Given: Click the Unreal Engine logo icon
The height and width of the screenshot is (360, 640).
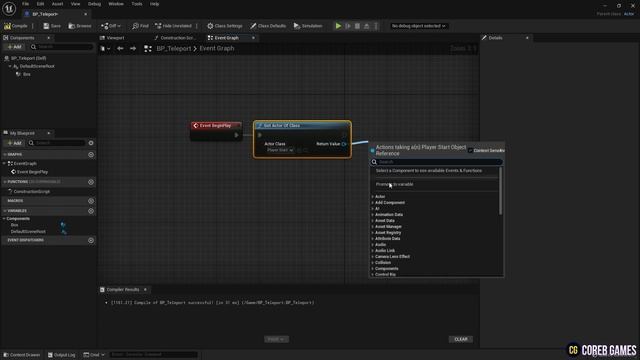Looking at the screenshot, I should [x=9, y=9].
